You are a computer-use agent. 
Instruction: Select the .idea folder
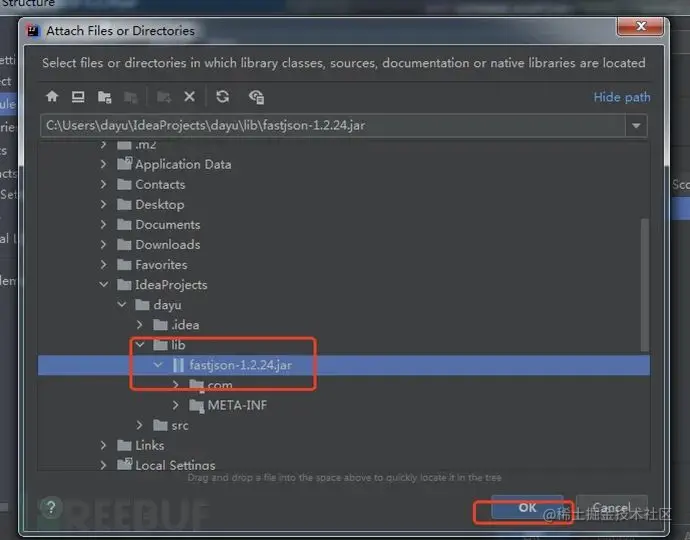coord(185,325)
